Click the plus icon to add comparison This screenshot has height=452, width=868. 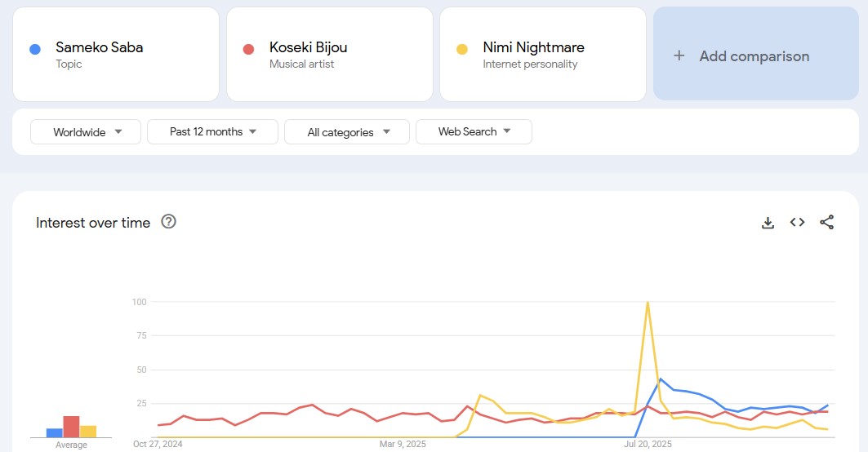679,56
